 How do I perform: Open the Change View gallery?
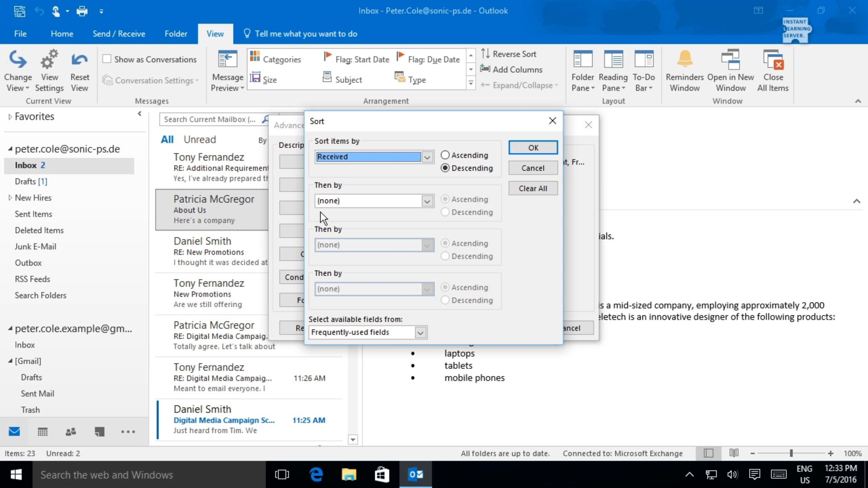coord(18,70)
